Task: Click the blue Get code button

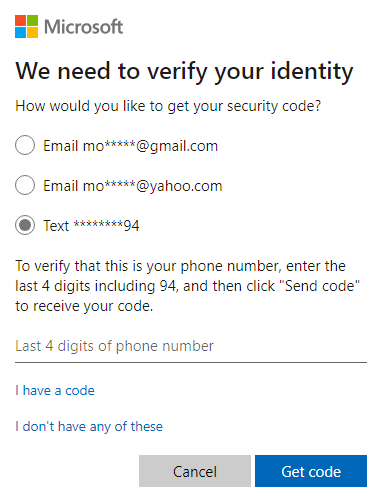Action: (x=311, y=471)
